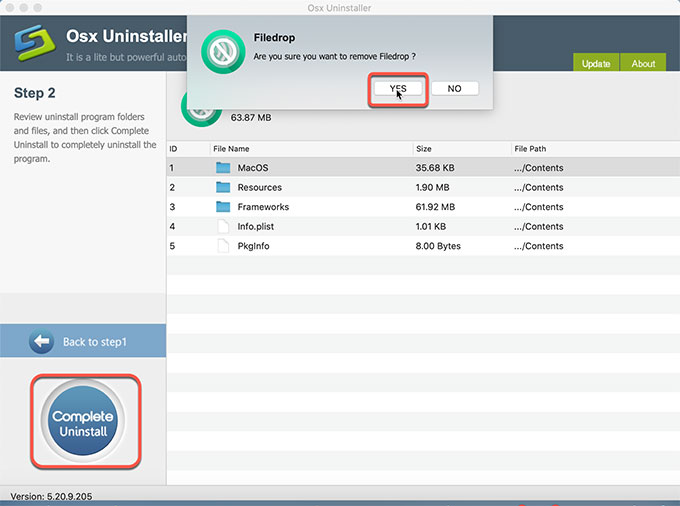
Task: Click the PkgInfo file icon
Action: pyautogui.click(x=223, y=245)
